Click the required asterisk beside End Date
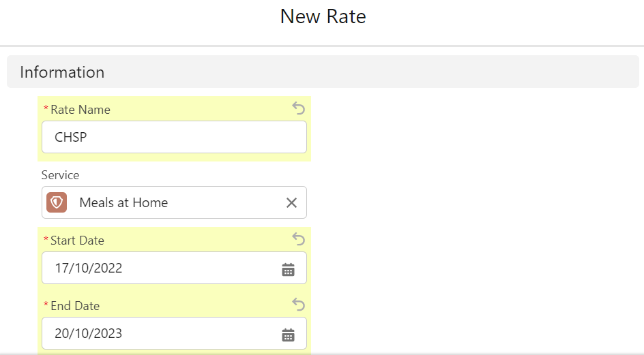The image size is (644, 355). pyautogui.click(x=46, y=305)
